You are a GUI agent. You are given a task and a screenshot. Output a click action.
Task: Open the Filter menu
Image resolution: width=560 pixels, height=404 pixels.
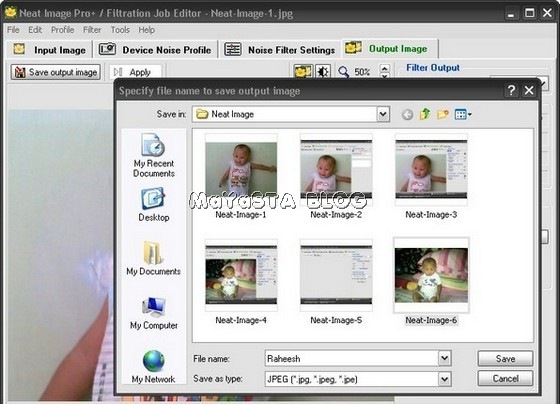point(92,30)
